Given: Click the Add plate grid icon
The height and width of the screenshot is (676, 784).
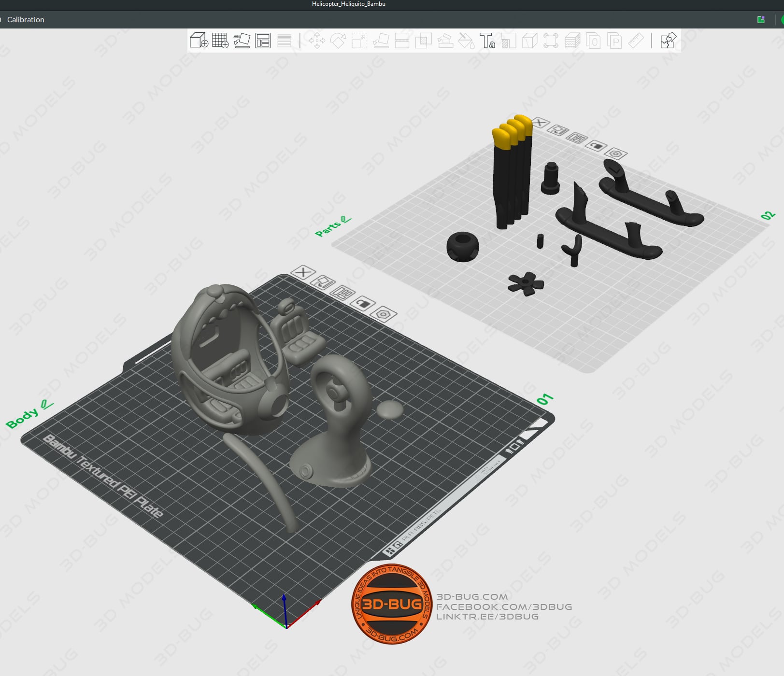Looking at the screenshot, I should tap(220, 41).
